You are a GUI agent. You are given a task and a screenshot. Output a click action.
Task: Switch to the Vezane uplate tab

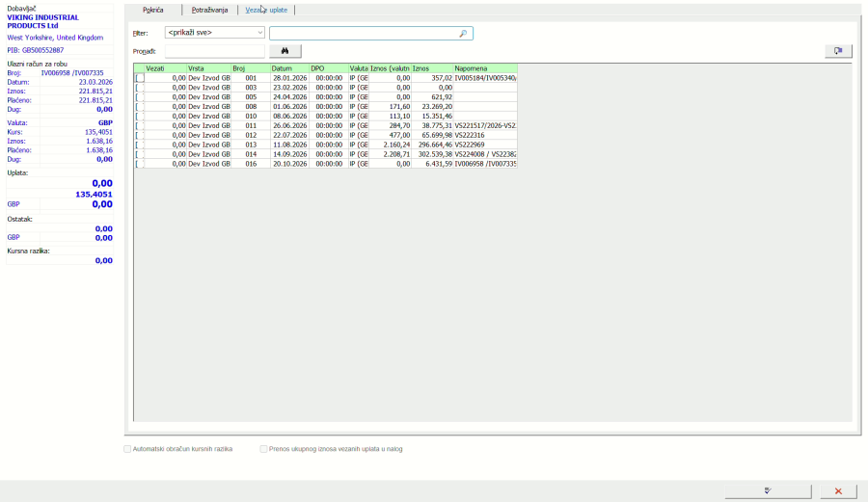tap(266, 10)
